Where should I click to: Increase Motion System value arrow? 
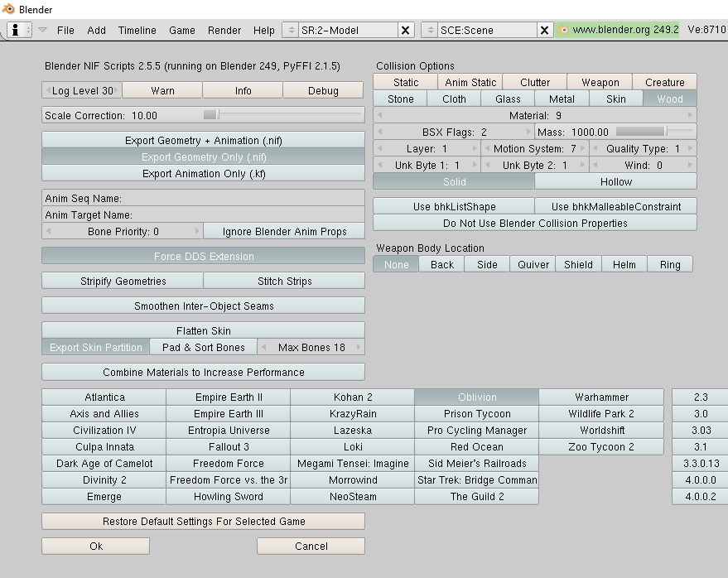(583, 148)
